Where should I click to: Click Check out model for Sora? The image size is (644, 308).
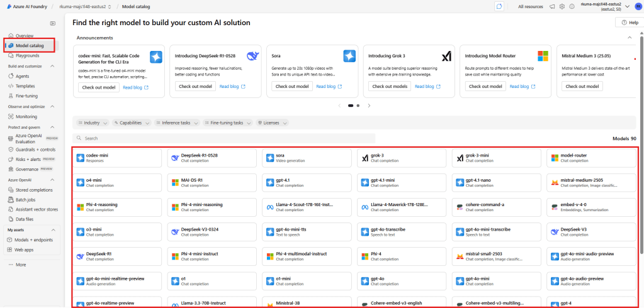288,87
